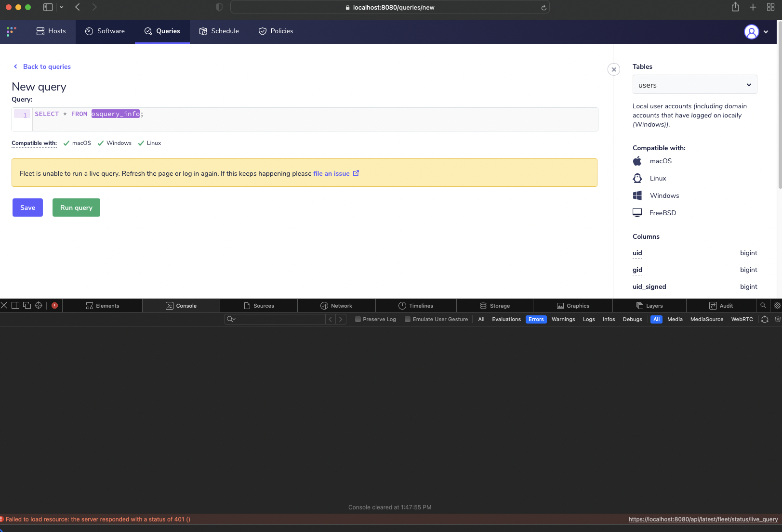Image resolution: width=782 pixels, height=532 pixels.
Task: Click the red issues badge in the Inspector toolbar
Action: [x=54, y=305]
